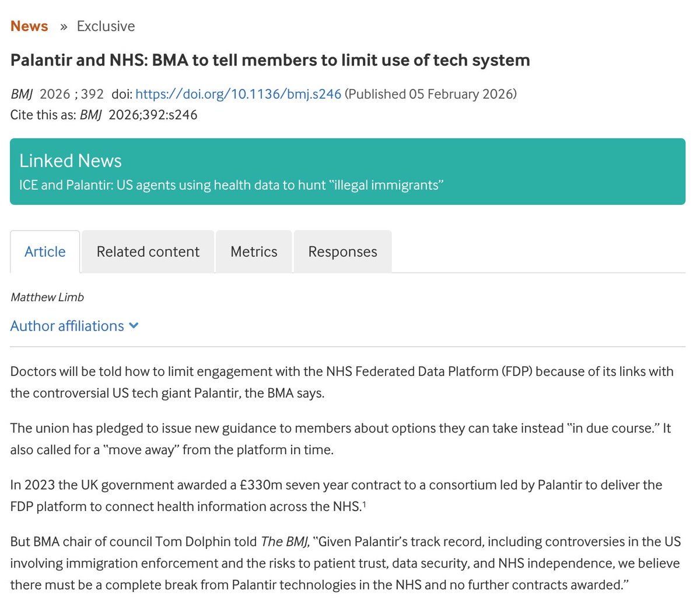Click the Linked News heading
Screen dimensions: 700x606
click(71, 161)
